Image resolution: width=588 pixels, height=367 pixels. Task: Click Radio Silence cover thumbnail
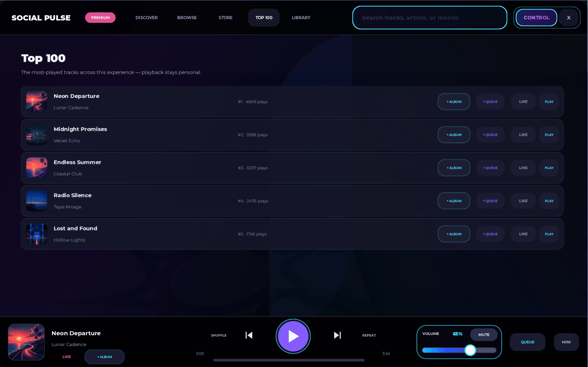pyautogui.click(x=37, y=201)
